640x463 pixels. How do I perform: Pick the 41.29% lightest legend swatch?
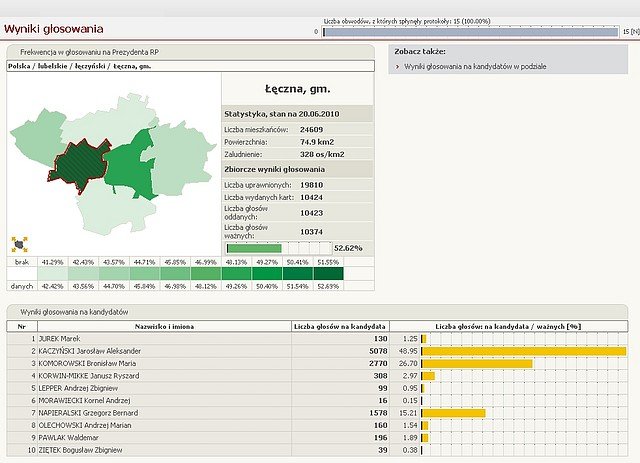[53, 273]
